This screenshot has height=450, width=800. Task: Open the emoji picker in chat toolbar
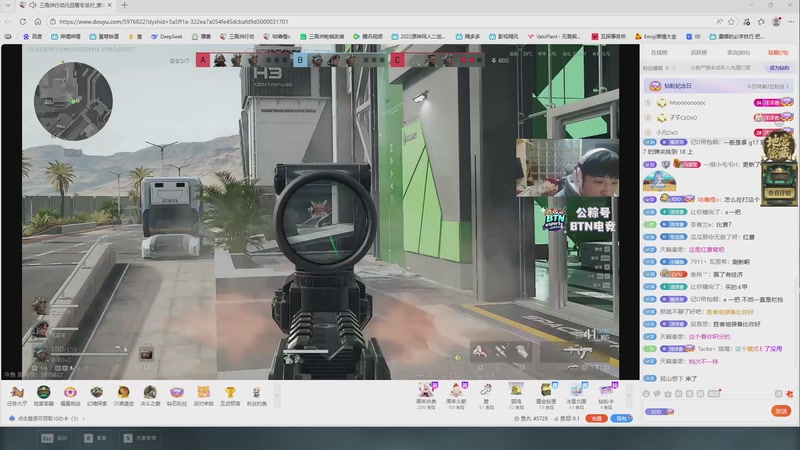coord(646,394)
